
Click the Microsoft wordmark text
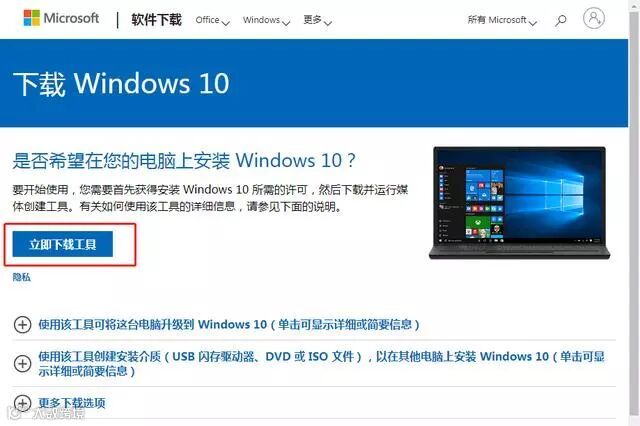pyautogui.click(x=71, y=18)
